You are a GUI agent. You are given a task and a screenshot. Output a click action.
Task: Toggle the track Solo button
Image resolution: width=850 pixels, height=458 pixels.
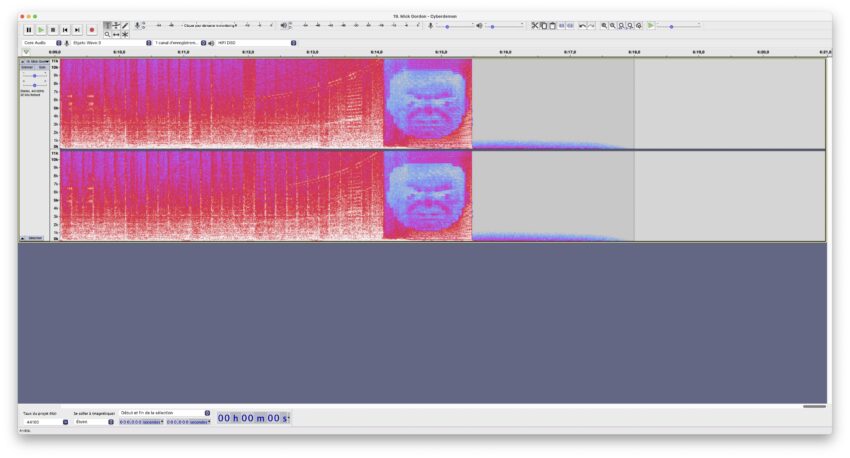[x=42, y=67]
